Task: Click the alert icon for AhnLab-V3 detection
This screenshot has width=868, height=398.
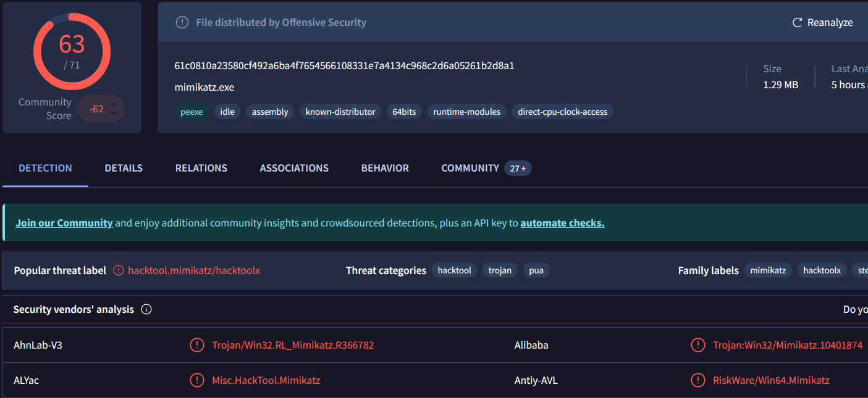Action: (196, 345)
